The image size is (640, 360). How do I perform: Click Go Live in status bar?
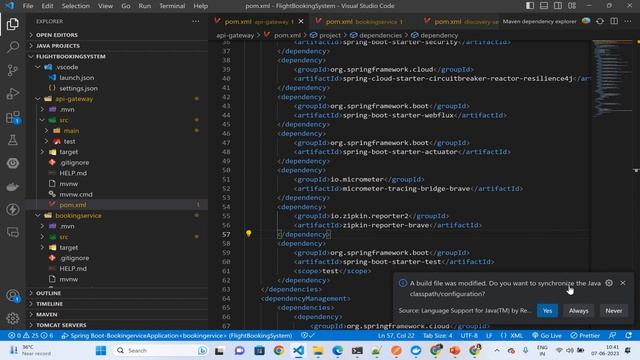click(x=547, y=336)
